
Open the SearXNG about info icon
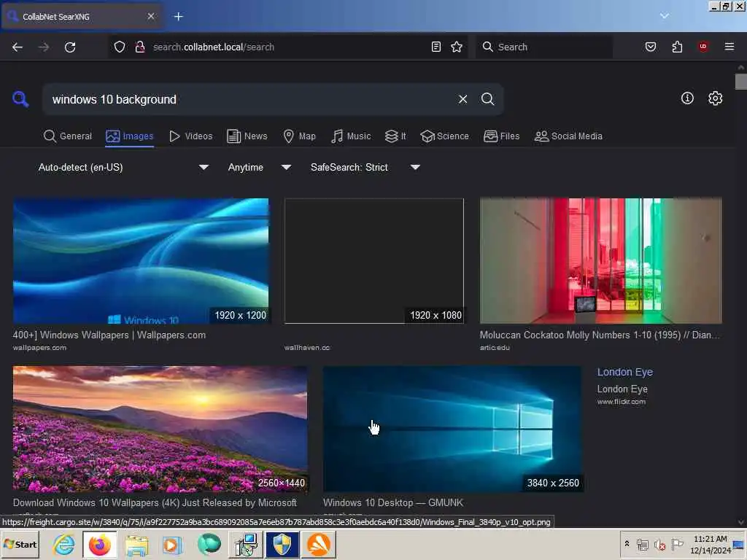pyautogui.click(x=687, y=98)
